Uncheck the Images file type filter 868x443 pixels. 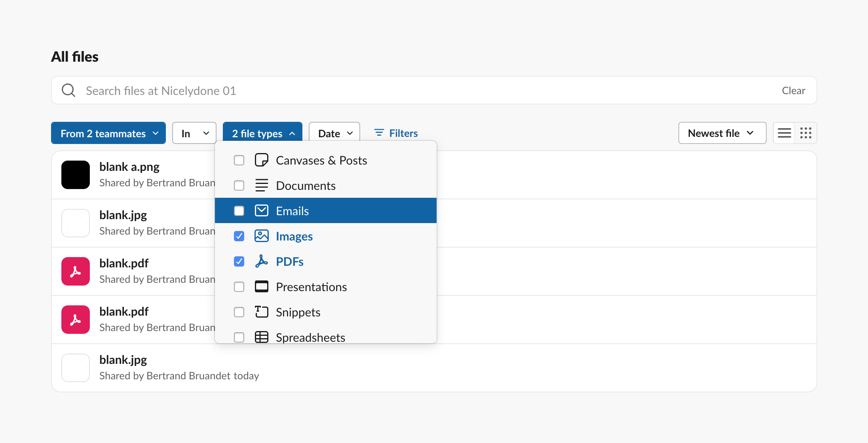[239, 236]
